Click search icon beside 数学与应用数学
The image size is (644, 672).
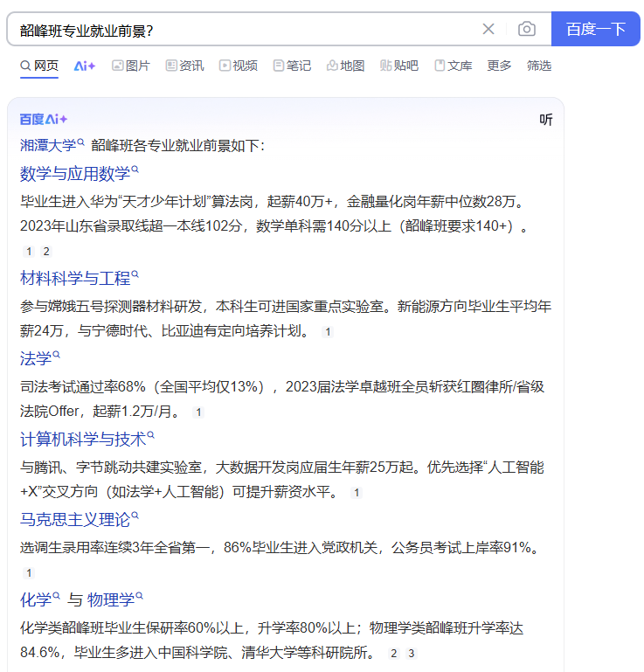(135, 170)
